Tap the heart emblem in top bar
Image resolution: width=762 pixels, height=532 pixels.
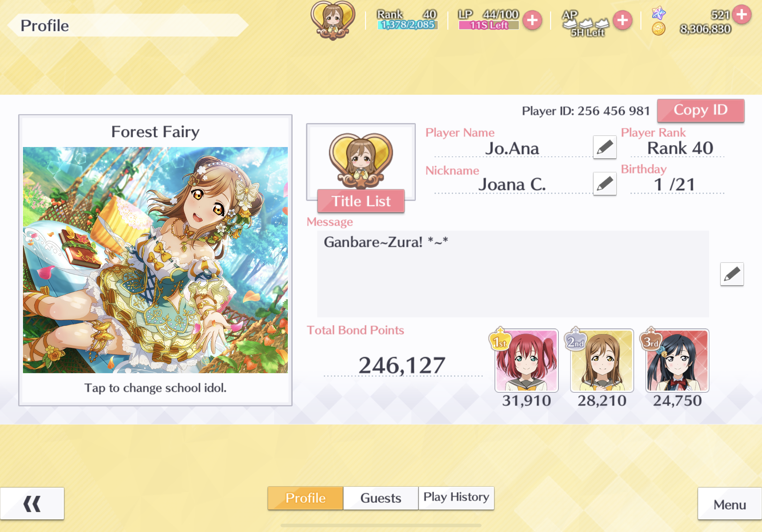tap(333, 20)
